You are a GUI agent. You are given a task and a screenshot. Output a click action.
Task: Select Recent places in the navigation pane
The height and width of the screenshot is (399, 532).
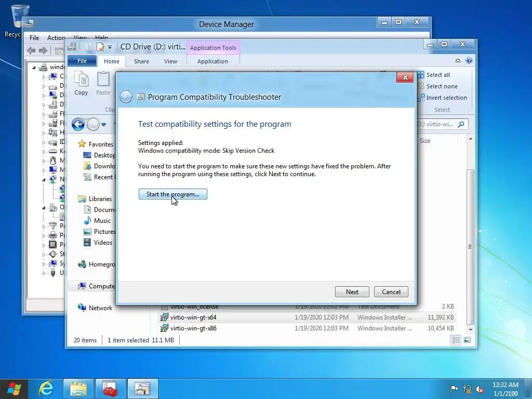(x=99, y=177)
